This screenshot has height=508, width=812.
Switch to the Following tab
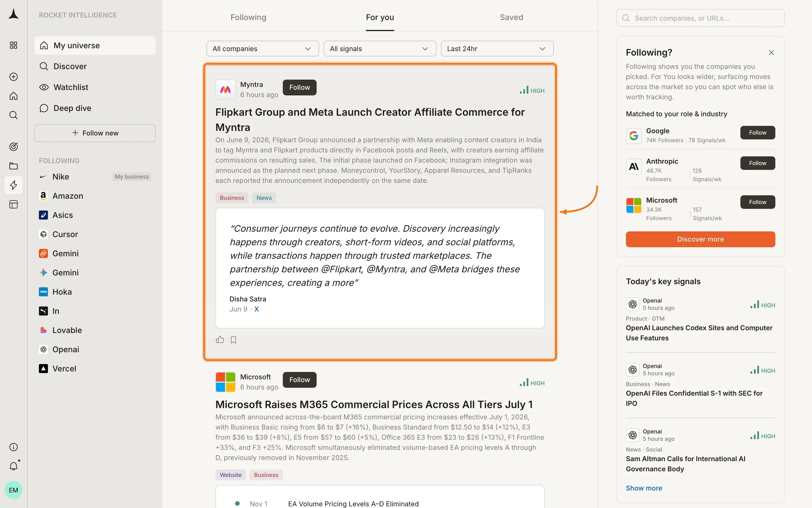pyautogui.click(x=248, y=17)
